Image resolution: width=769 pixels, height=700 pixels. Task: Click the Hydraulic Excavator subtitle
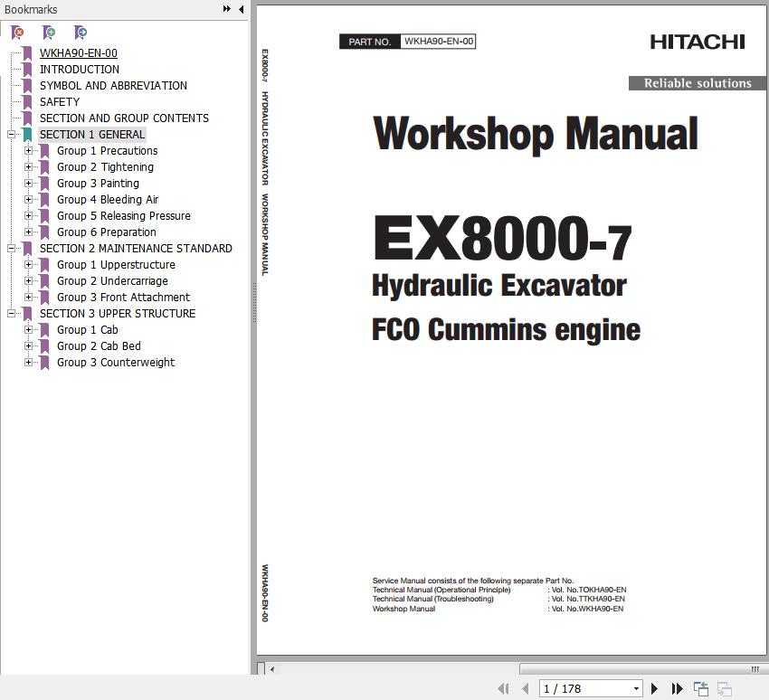click(x=499, y=285)
